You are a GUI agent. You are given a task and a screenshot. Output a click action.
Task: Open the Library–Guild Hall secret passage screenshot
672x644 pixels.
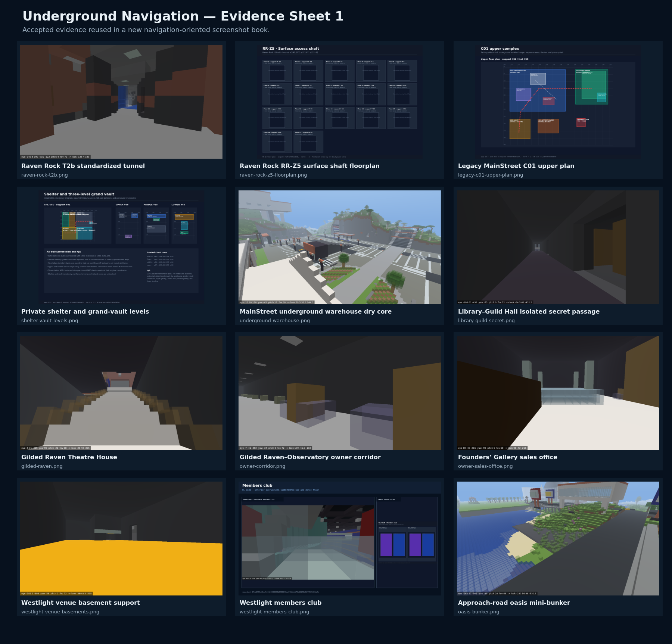(558, 247)
